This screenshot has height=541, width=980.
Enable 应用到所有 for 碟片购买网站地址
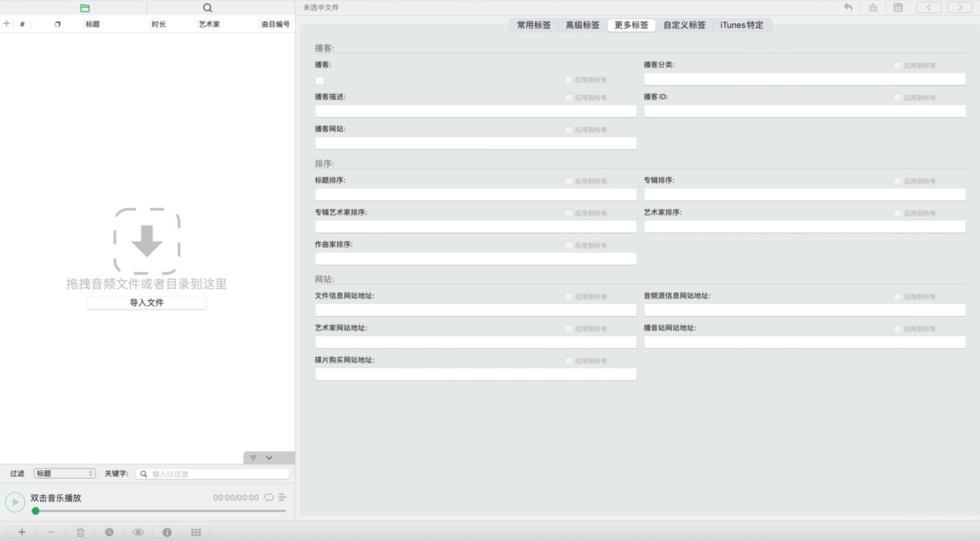pyautogui.click(x=568, y=361)
